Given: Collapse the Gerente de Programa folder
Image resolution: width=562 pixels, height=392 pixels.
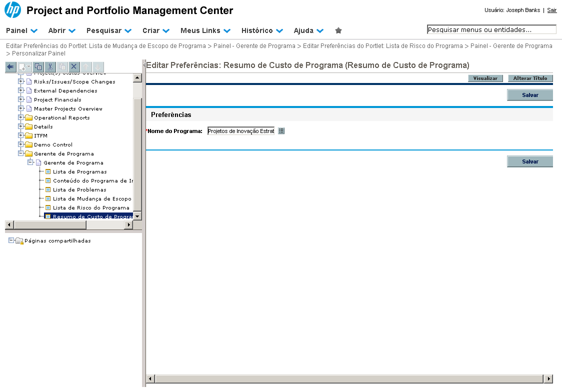Looking at the screenshot, I should [21, 154].
